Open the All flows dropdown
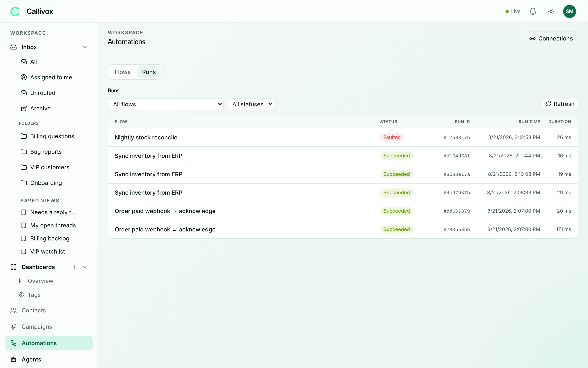Screen dimensions: 588x368 (166, 104)
